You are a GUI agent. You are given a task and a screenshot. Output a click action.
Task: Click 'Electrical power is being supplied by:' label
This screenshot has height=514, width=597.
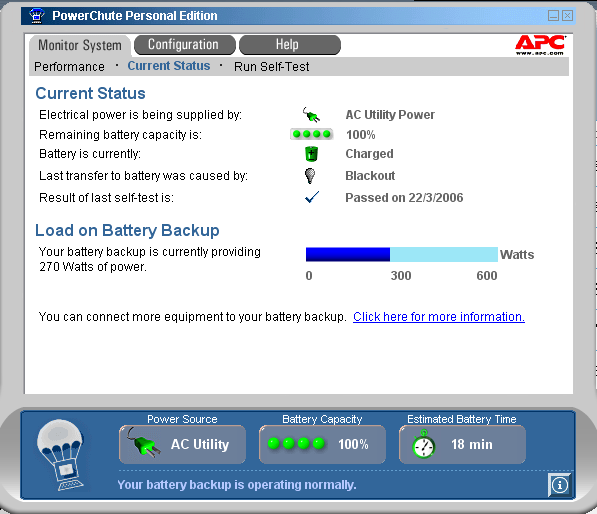[x=140, y=115]
